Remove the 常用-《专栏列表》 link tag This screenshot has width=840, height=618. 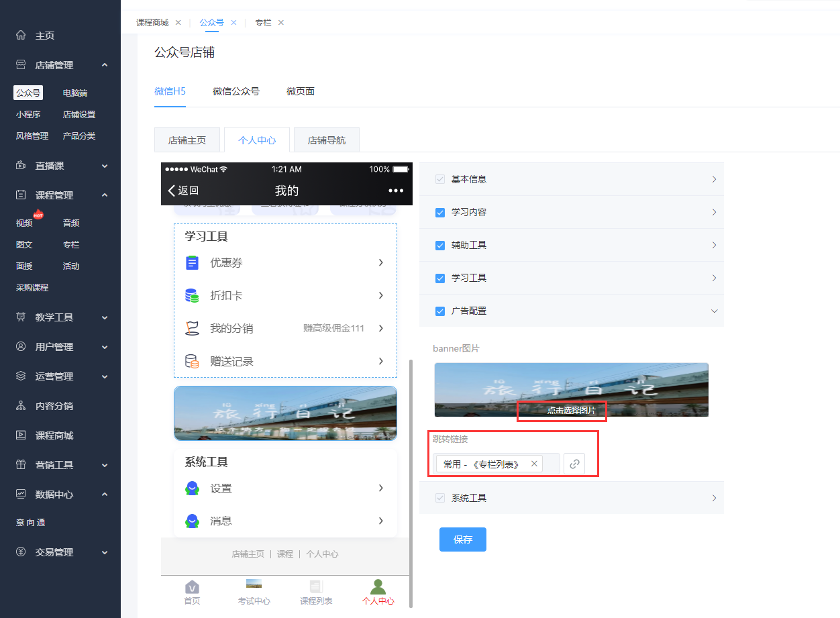point(533,463)
